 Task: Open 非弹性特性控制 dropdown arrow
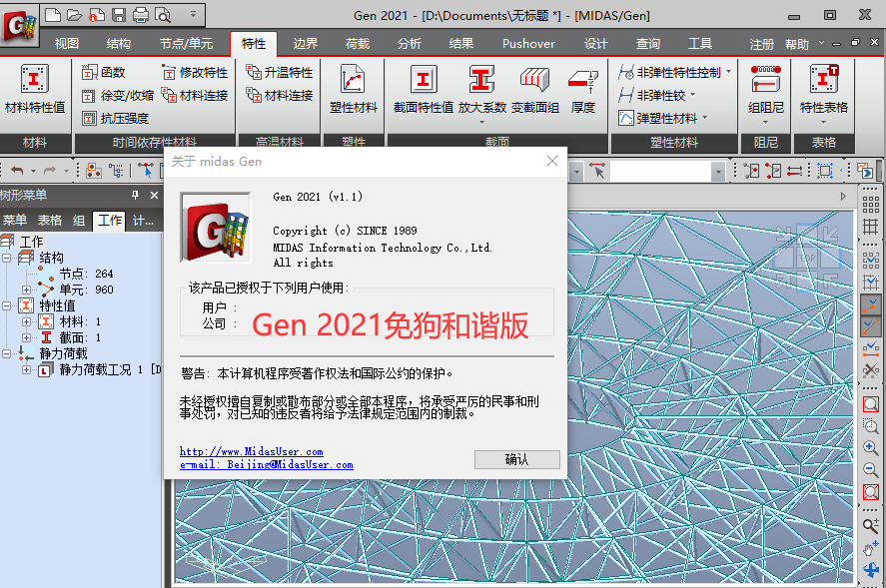[x=728, y=72]
